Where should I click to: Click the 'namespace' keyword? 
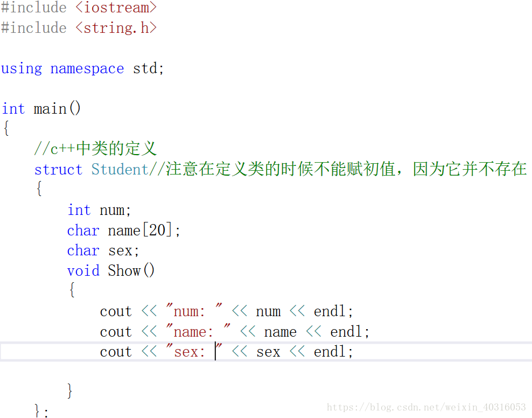pyautogui.click(x=87, y=69)
